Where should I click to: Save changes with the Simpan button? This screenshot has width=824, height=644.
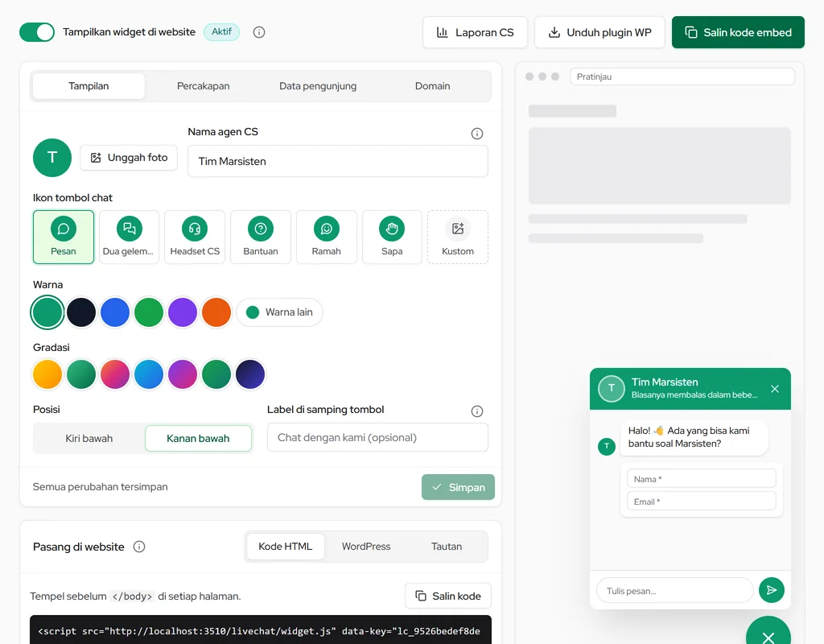coord(458,487)
